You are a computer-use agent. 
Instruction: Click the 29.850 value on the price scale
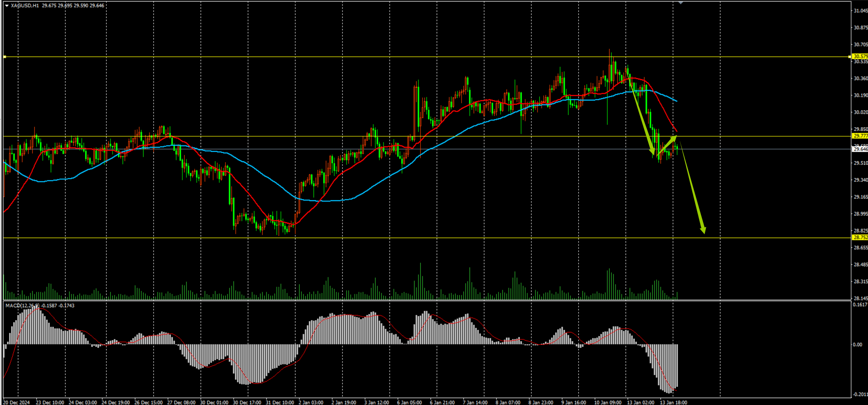click(861, 129)
